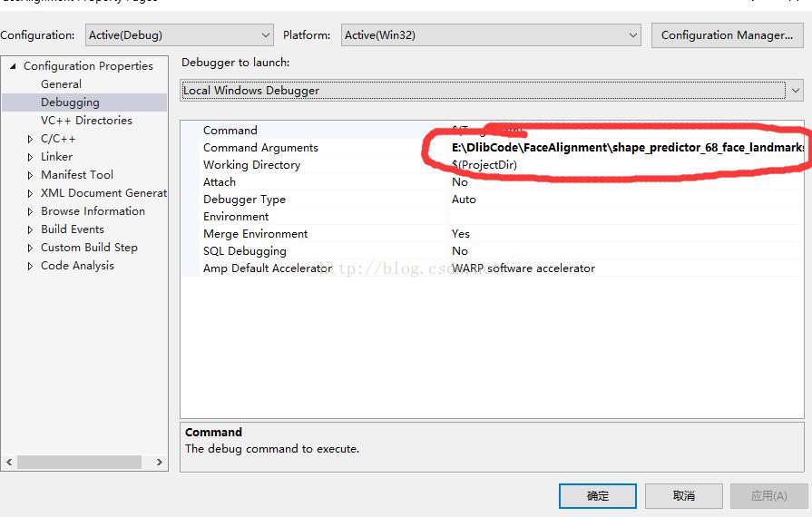Image resolution: width=812 pixels, height=517 pixels.
Task: Expand the C/C++ tree node arrow
Action: [30, 139]
